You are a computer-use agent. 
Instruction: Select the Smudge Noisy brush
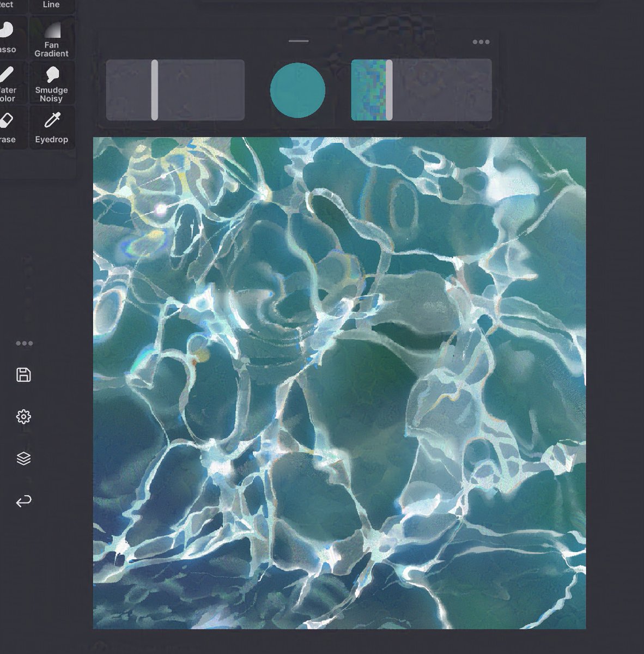(52, 83)
